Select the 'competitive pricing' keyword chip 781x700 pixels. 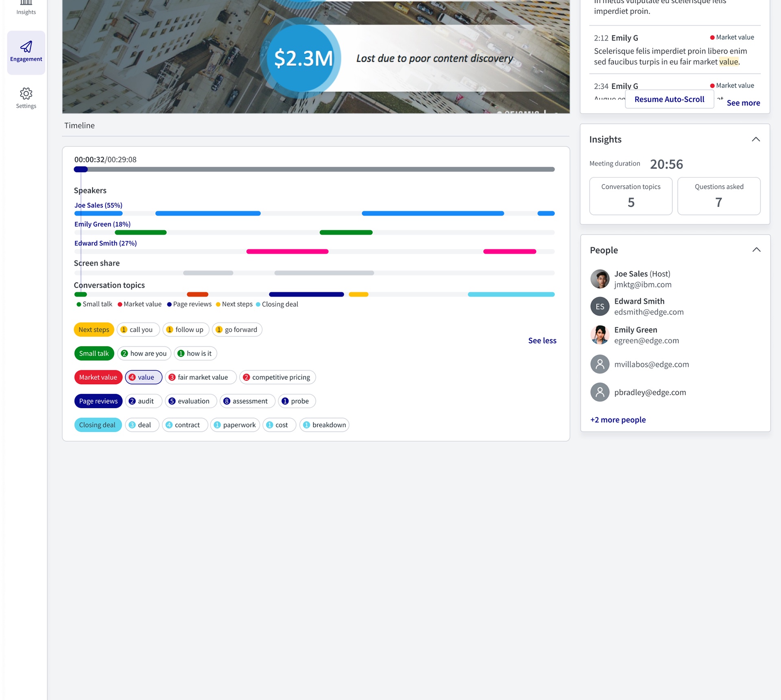pyautogui.click(x=277, y=377)
